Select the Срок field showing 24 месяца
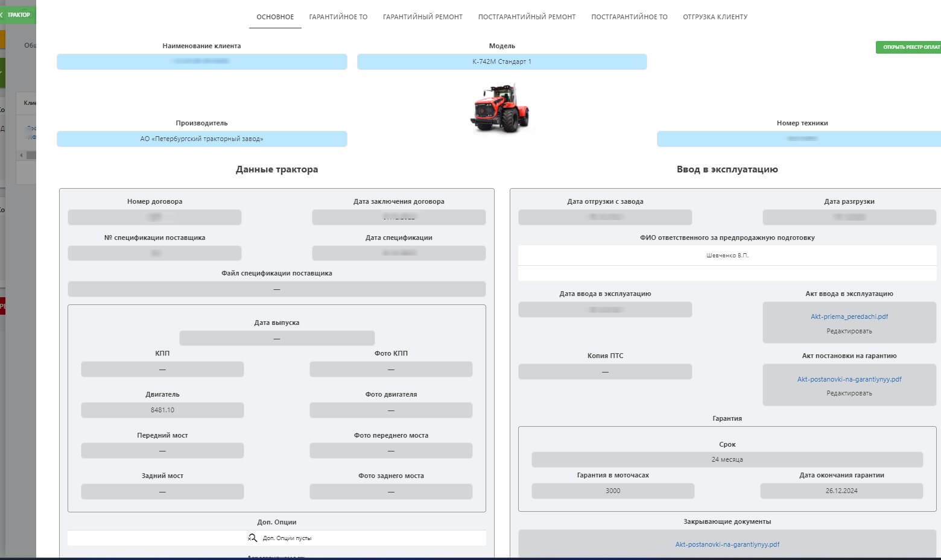Screen dimensions: 941x560 tap(727, 459)
